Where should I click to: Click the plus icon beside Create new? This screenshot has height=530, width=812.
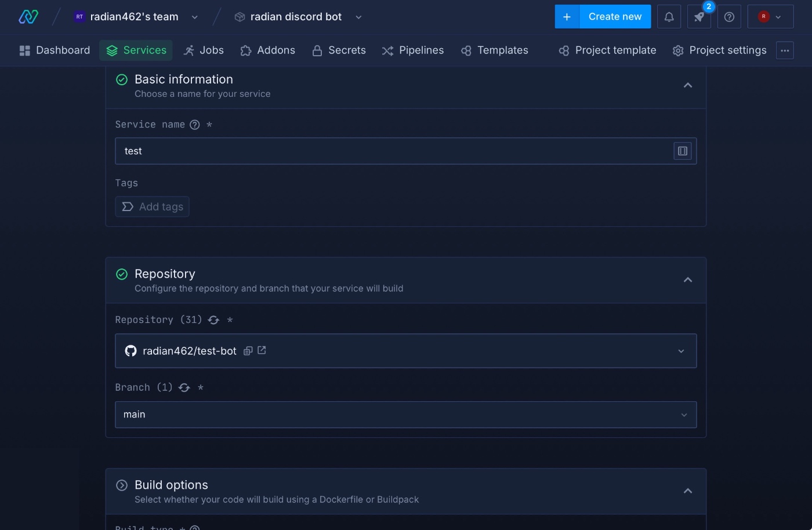click(x=567, y=17)
